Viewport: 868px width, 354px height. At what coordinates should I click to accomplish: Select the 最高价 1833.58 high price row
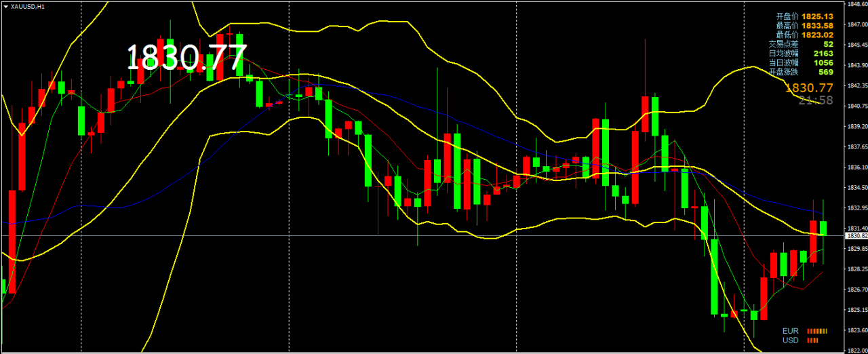804,25
